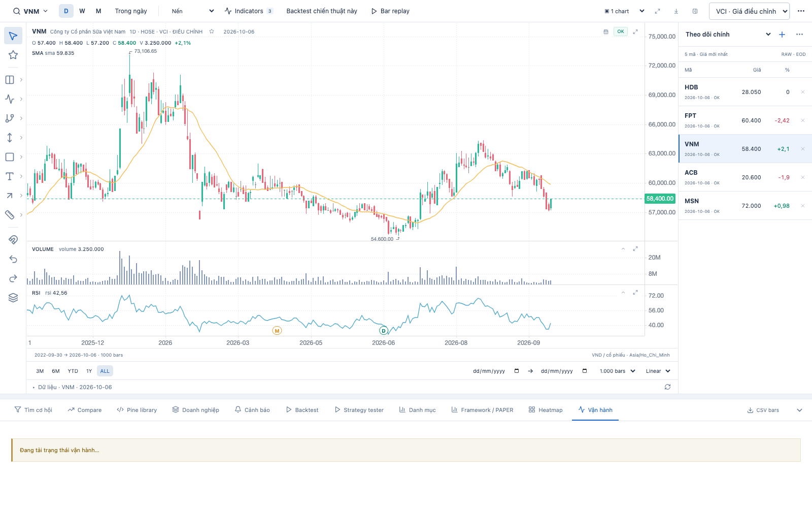Select the 1Y range
This screenshot has width=812, height=508.
point(89,371)
